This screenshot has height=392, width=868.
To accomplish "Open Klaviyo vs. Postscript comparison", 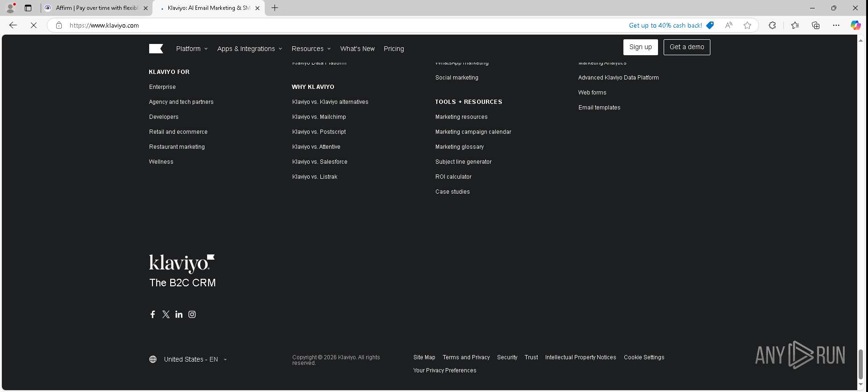I will click(319, 132).
